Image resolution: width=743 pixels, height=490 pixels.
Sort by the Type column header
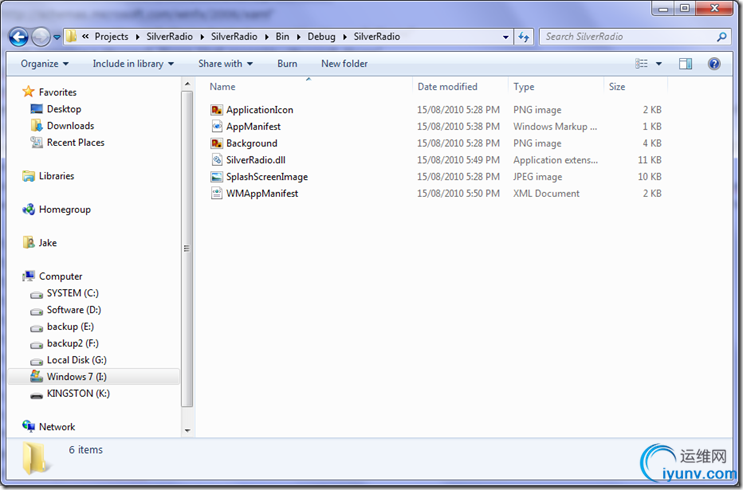pyautogui.click(x=524, y=87)
